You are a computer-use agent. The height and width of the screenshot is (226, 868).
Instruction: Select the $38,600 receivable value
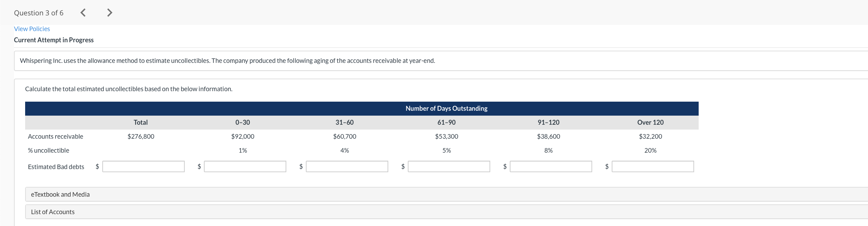[x=549, y=137]
